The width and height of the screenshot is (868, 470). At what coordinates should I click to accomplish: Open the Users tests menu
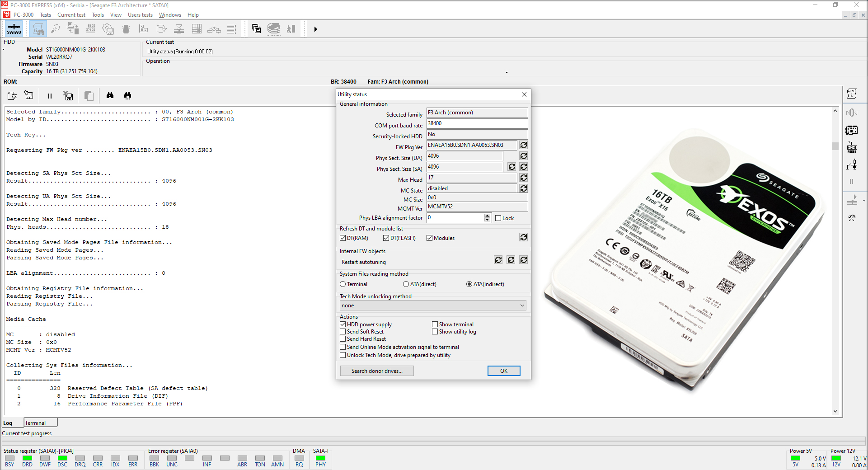(x=140, y=15)
